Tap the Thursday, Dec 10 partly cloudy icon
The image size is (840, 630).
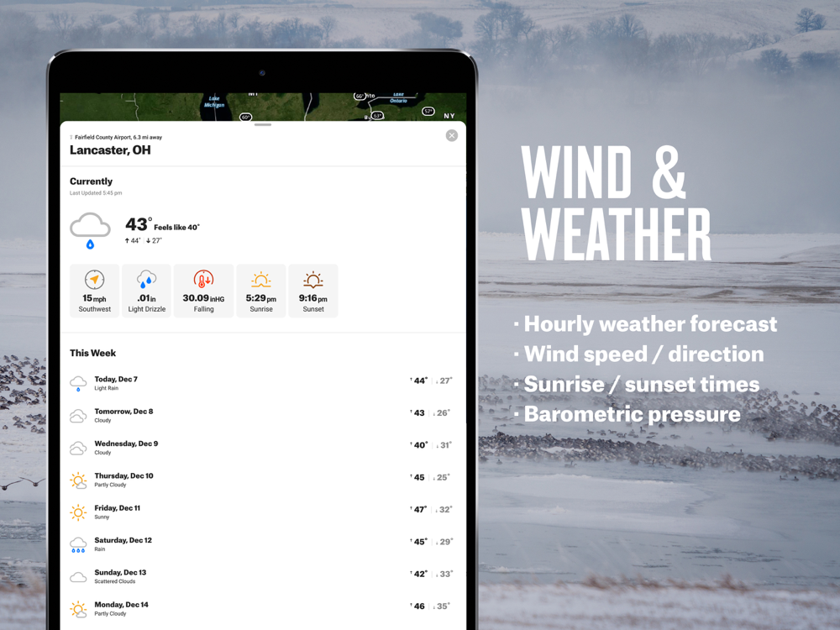tap(78, 480)
